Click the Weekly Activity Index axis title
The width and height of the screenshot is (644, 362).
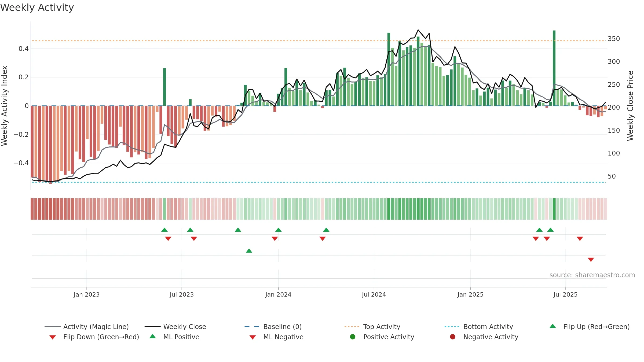click(x=4, y=106)
